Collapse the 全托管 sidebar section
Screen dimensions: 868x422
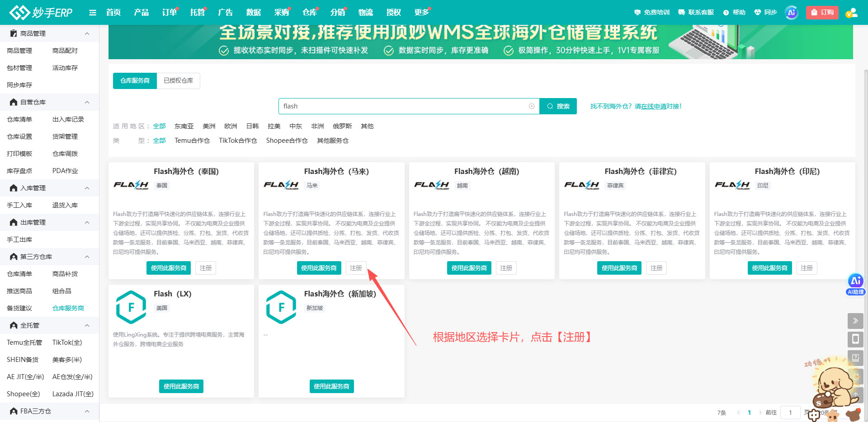(x=87, y=325)
